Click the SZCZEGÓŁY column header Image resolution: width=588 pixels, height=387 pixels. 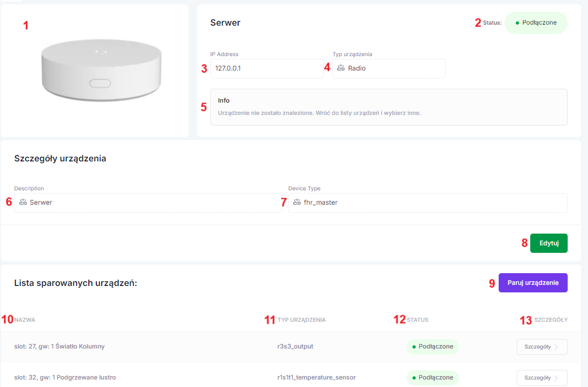tap(551, 320)
